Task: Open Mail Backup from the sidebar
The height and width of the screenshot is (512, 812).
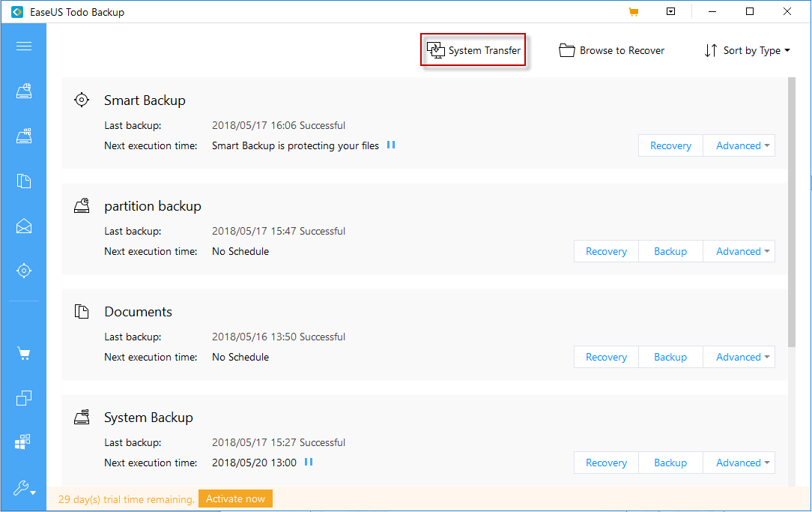Action: pos(24,226)
